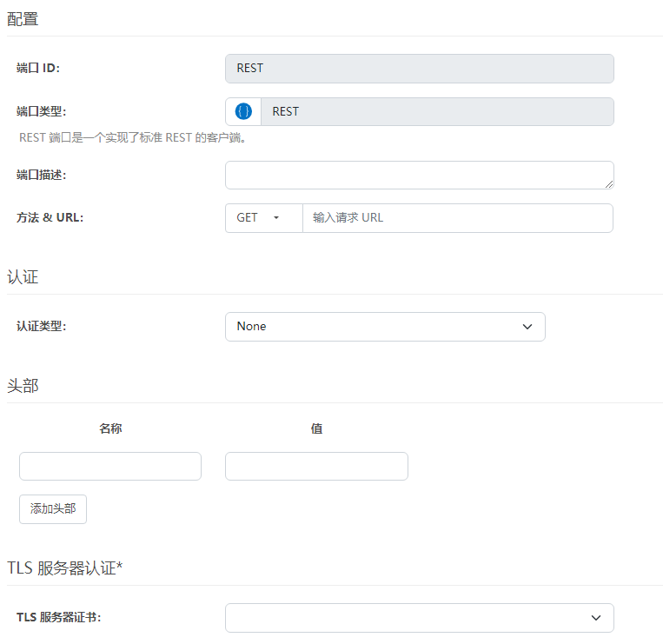This screenshot has width=663, height=644.
Task: Click the 端口 ID label
Action: [x=38, y=68]
